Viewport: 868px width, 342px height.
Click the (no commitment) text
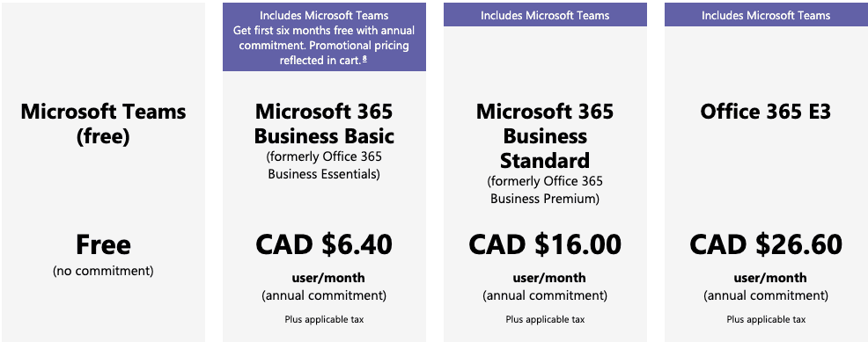[104, 272]
